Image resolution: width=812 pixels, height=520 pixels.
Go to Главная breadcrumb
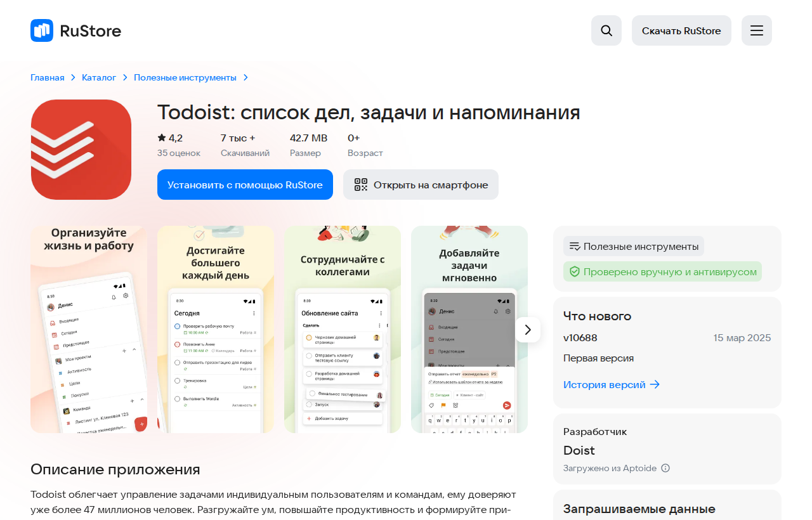point(48,77)
